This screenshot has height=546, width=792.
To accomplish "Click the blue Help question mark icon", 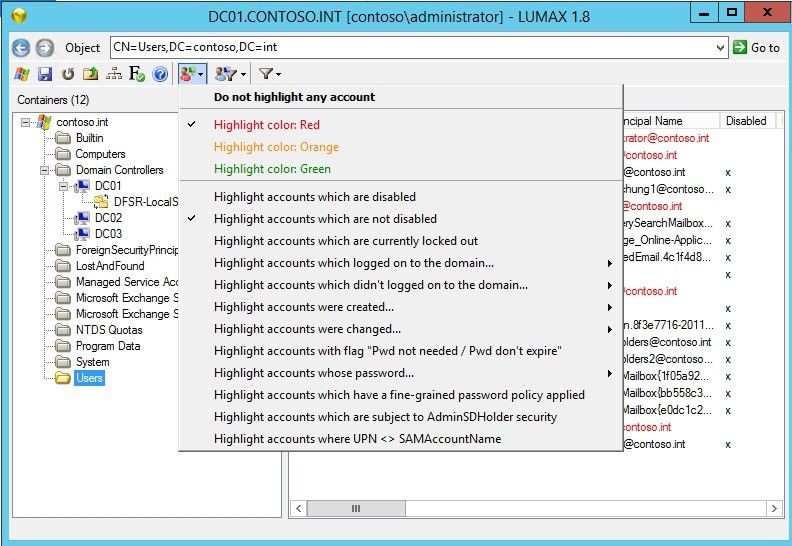I will pyautogui.click(x=160, y=74).
